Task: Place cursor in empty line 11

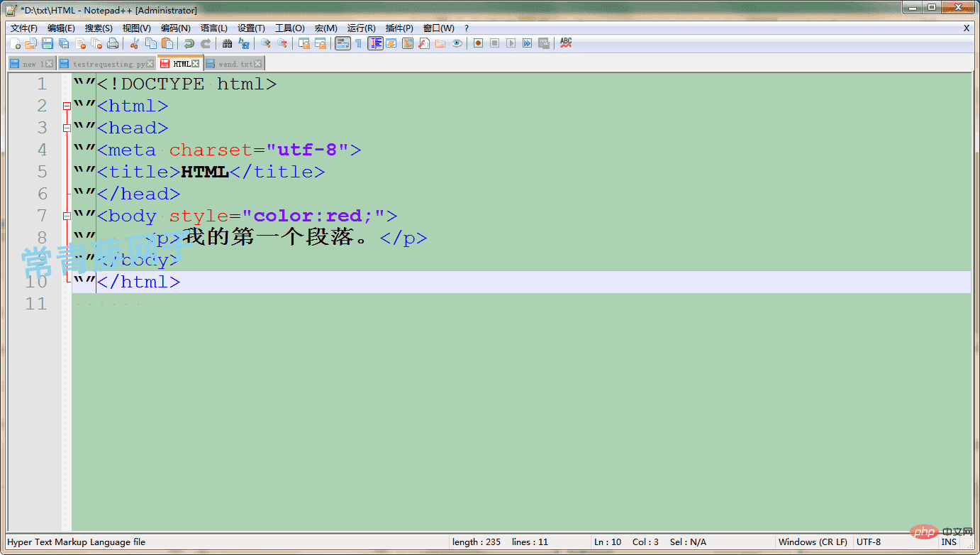Action: pos(521,304)
